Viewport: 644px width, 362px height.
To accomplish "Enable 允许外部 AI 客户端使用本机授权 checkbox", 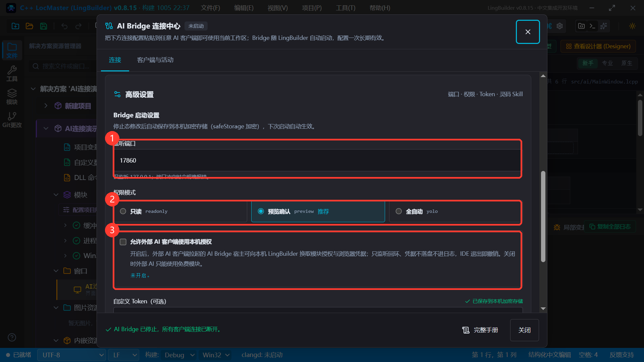I will pyautogui.click(x=123, y=242).
